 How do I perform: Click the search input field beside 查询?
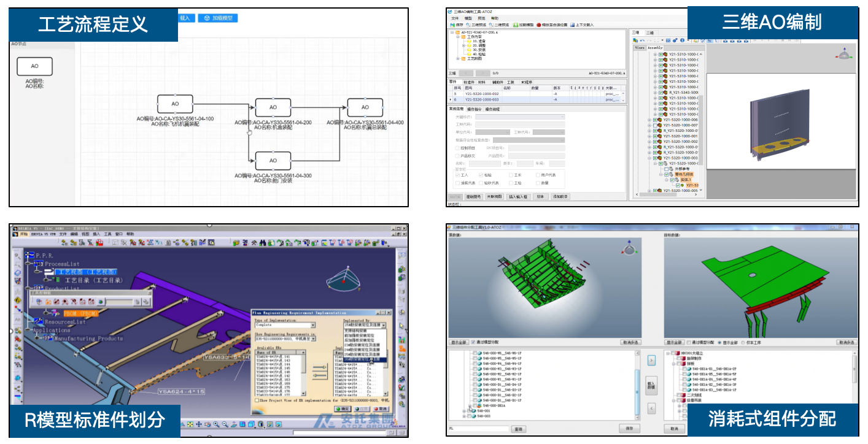point(478,429)
